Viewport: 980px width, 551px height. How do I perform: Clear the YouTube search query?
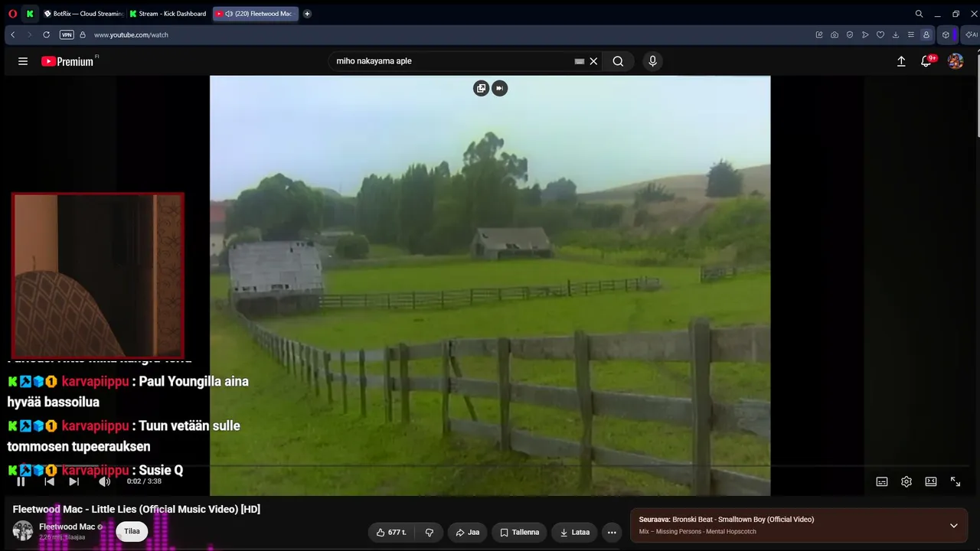[593, 61]
